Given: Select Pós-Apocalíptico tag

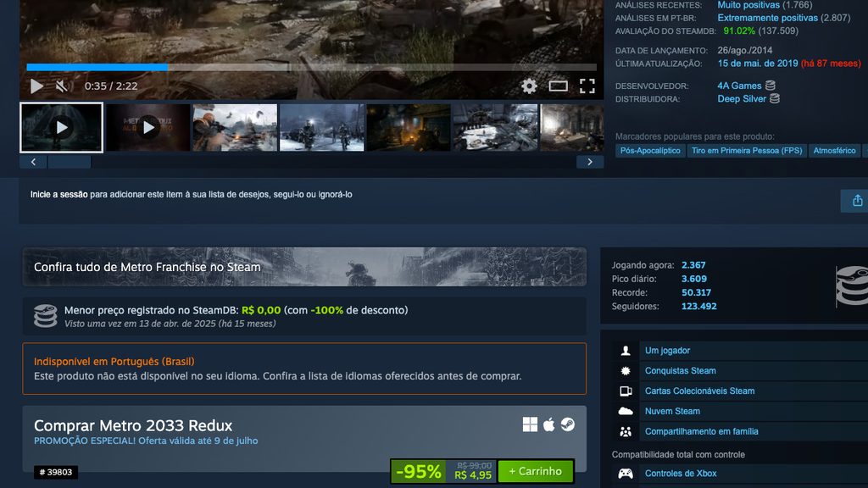Looking at the screenshot, I should click(x=650, y=151).
